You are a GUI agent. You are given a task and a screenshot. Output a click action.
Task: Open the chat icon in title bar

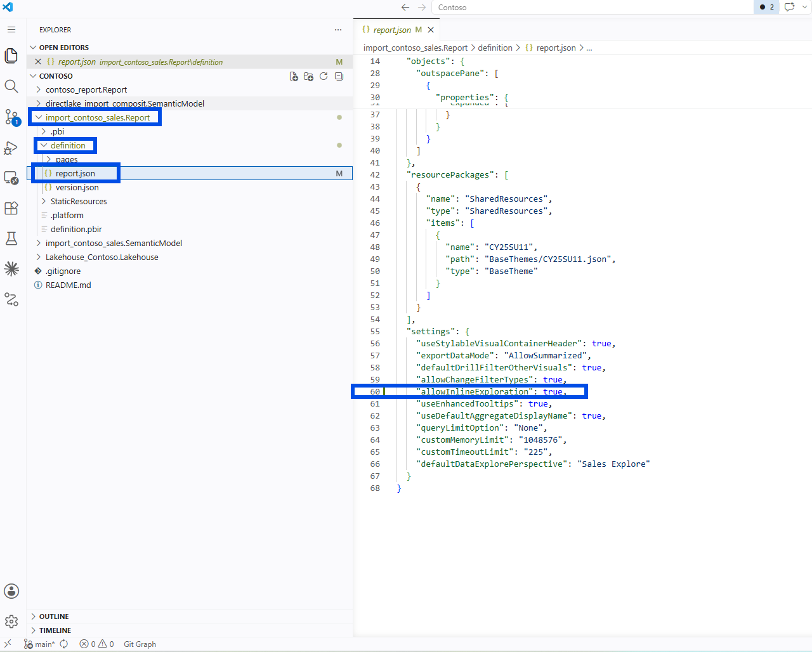789,7
